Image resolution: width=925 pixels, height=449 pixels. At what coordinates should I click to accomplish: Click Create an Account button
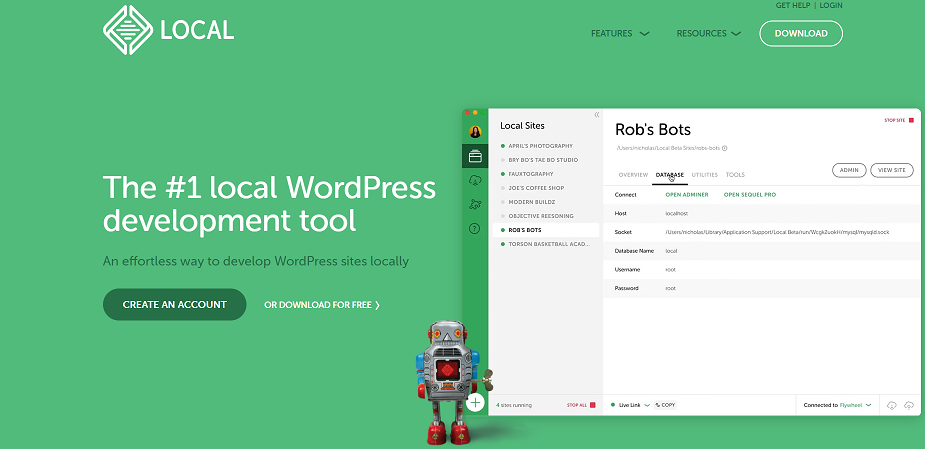click(175, 304)
